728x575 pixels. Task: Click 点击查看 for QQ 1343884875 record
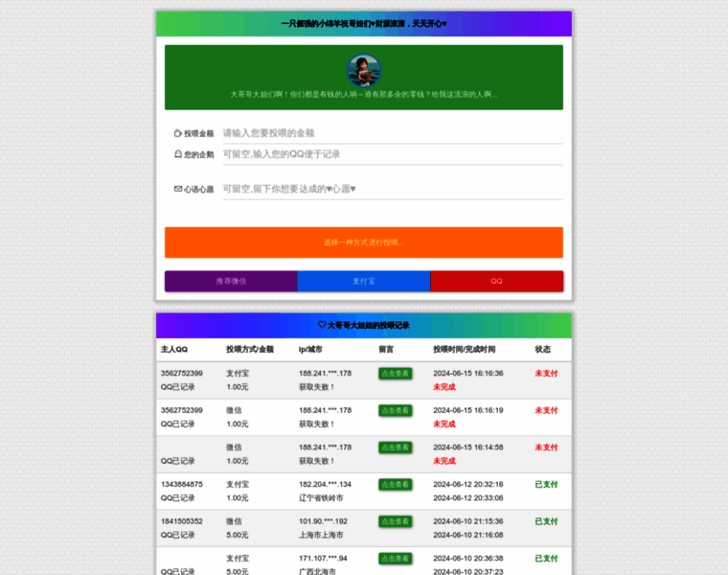point(395,484)
